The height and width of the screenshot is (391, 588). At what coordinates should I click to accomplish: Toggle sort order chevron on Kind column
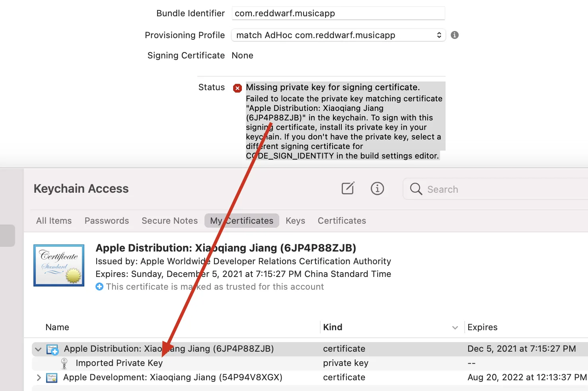point(455,327)
